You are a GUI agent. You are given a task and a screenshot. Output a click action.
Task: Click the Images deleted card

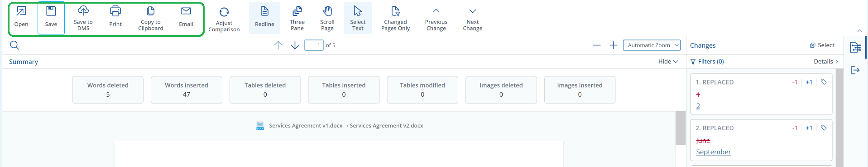click(501, 90)
